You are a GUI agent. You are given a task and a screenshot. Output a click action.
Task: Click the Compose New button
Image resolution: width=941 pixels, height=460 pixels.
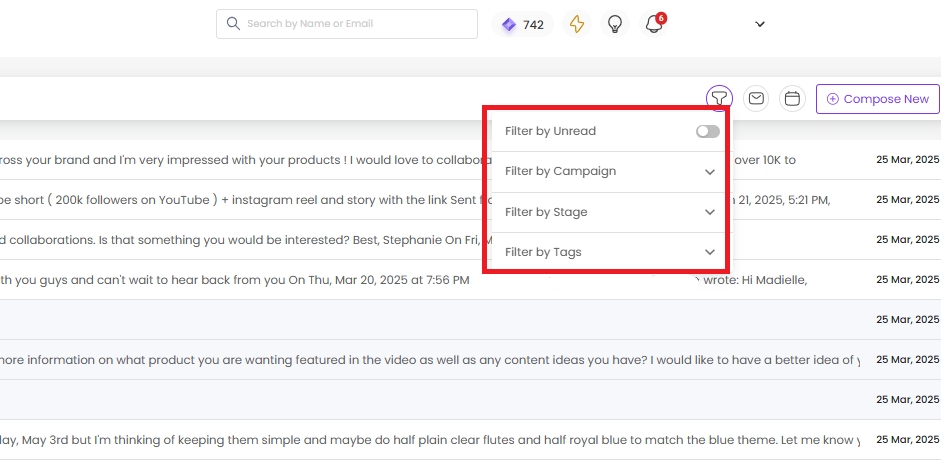[x=877, y=99]
